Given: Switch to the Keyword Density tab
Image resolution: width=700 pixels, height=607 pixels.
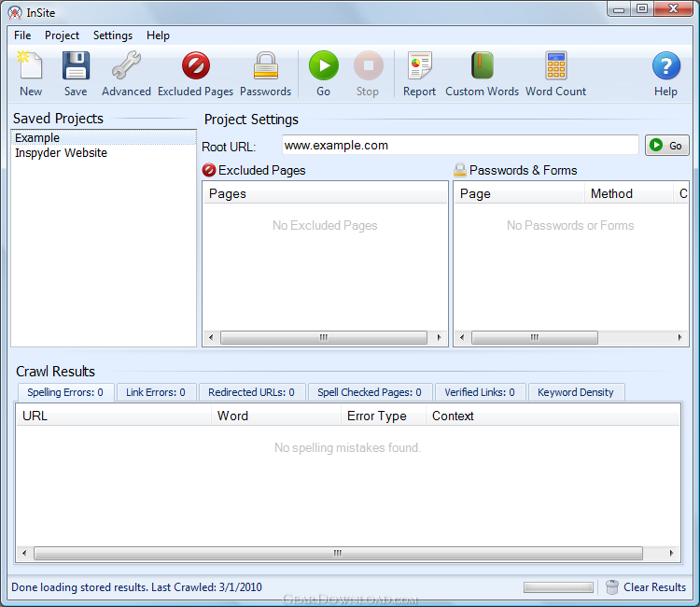Looking at the screenshot, I should click(576, 392).
